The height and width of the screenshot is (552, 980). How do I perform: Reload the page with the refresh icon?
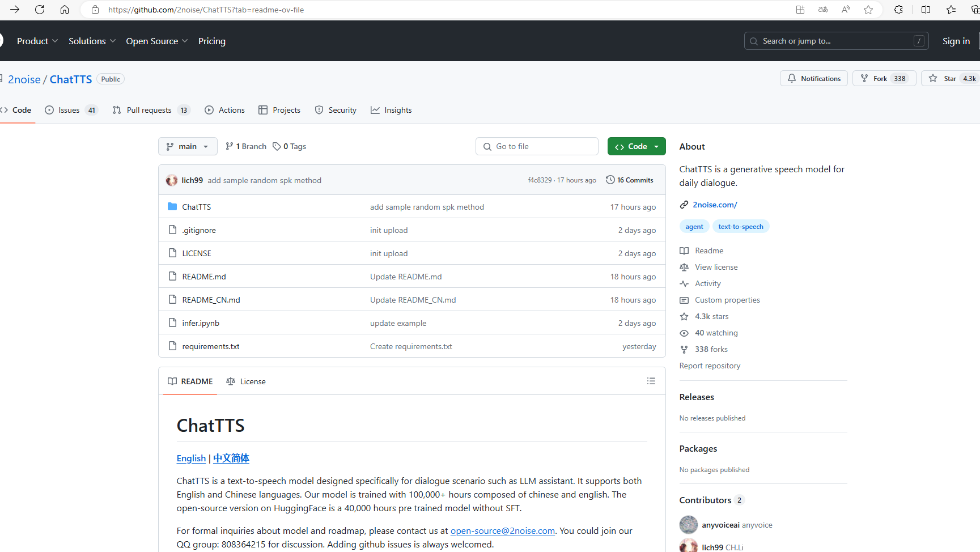click(x=40, y=10)
